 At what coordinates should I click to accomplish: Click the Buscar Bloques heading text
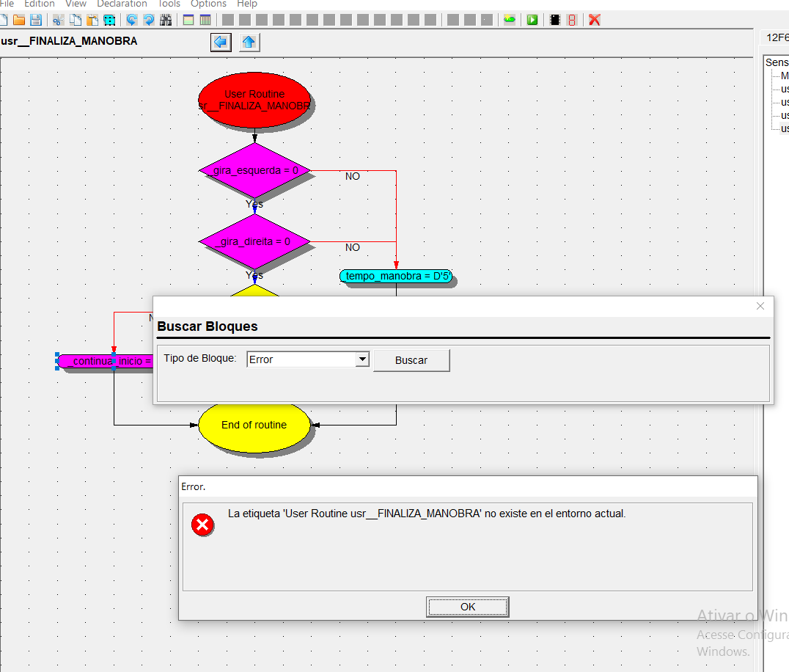pos(208,326)
